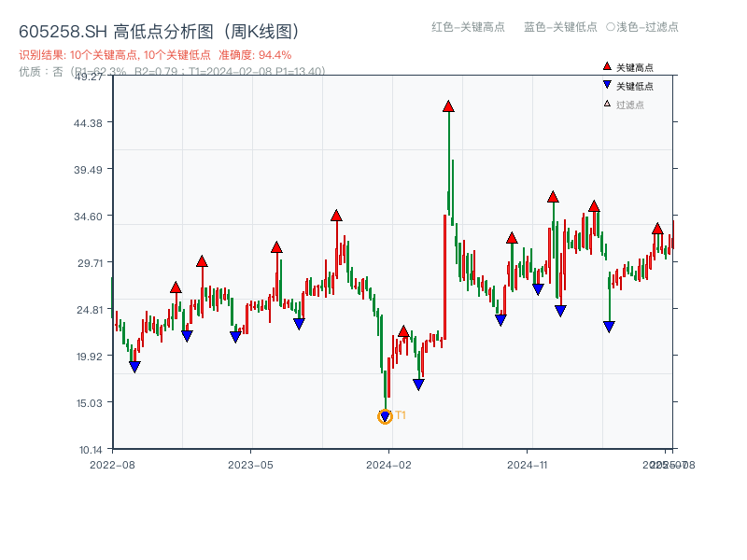Toggle the 过滤点 legend label
This screenshot has height=560, width=747.
[x=629, y=105]
